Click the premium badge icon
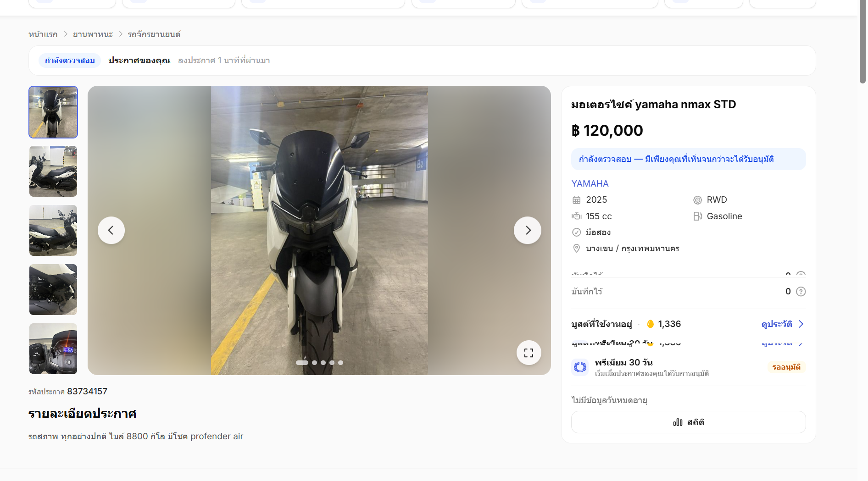Screen dimensions: 868x481 coord(580,367)
